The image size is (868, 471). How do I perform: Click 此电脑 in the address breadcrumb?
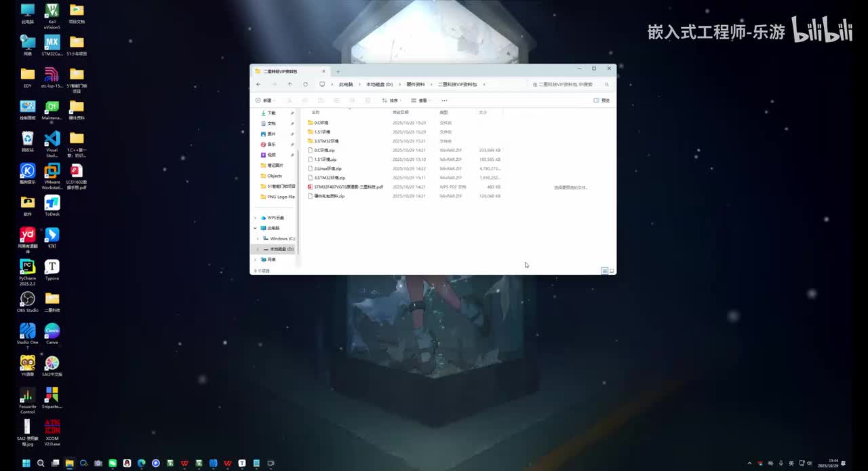[346, 84]
